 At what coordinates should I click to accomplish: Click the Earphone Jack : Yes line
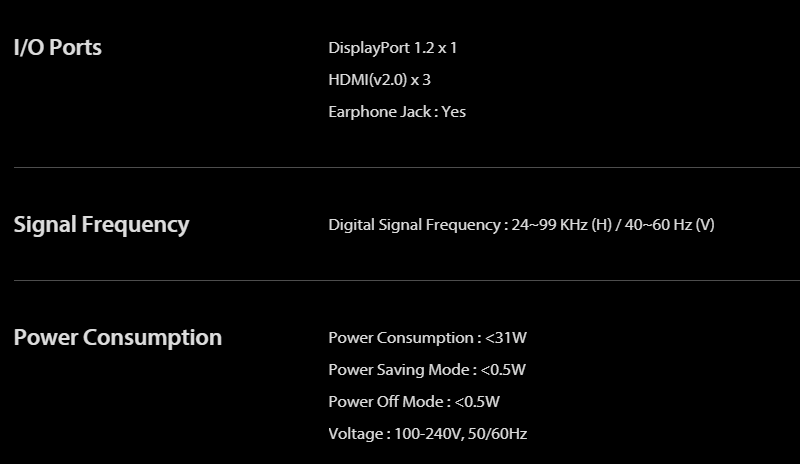(397, 112)
